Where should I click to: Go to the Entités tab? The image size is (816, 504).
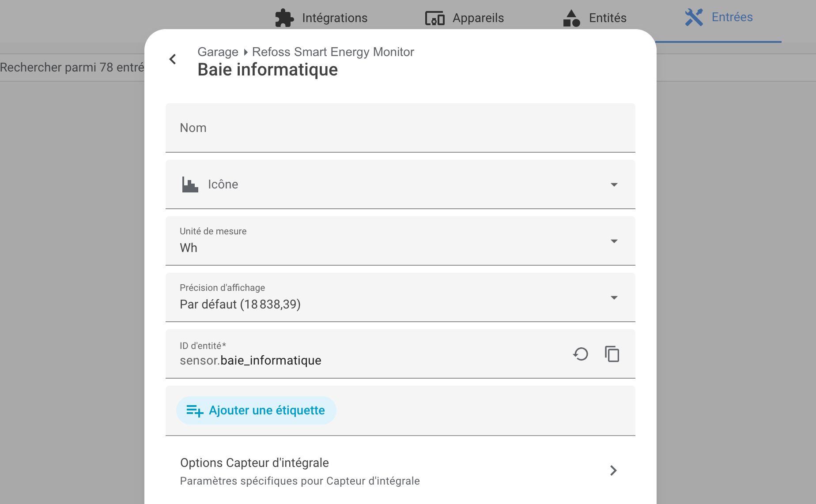(x=607, y=18)
